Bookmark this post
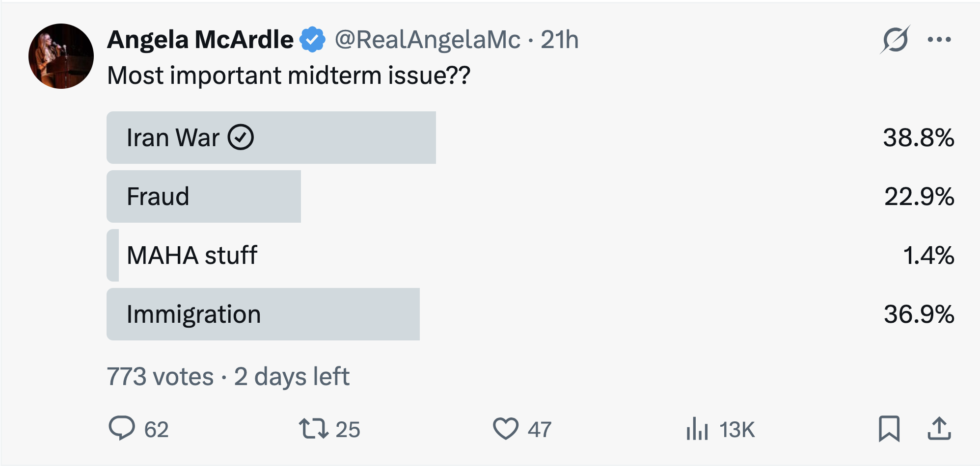980x466 pixels. [889, 428]
